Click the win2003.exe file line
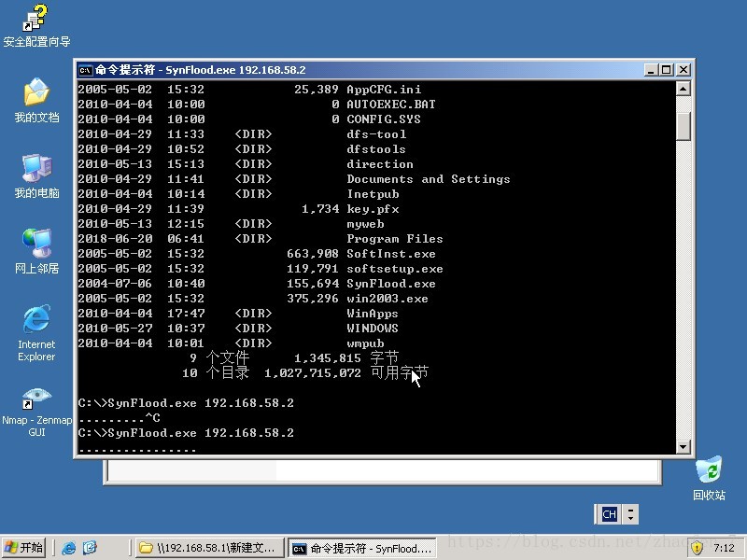This screenshot has height=560, width=747. click(x=253, y=299)
